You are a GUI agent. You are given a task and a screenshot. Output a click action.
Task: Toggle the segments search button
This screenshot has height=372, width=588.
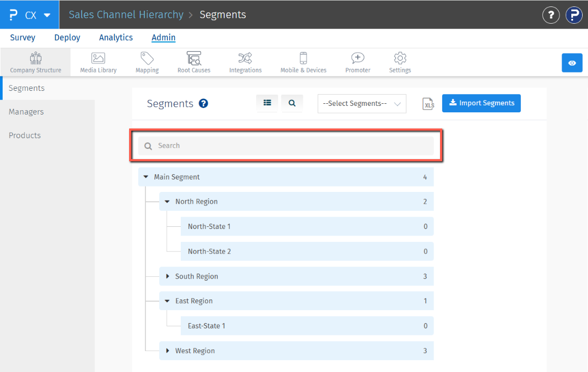292,103
